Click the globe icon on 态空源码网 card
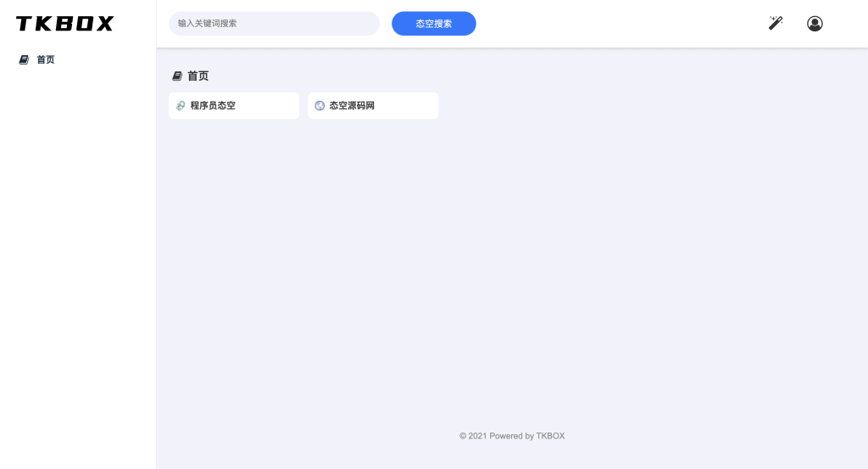Viewport: 868px width, 469px height. pos(320,106)
